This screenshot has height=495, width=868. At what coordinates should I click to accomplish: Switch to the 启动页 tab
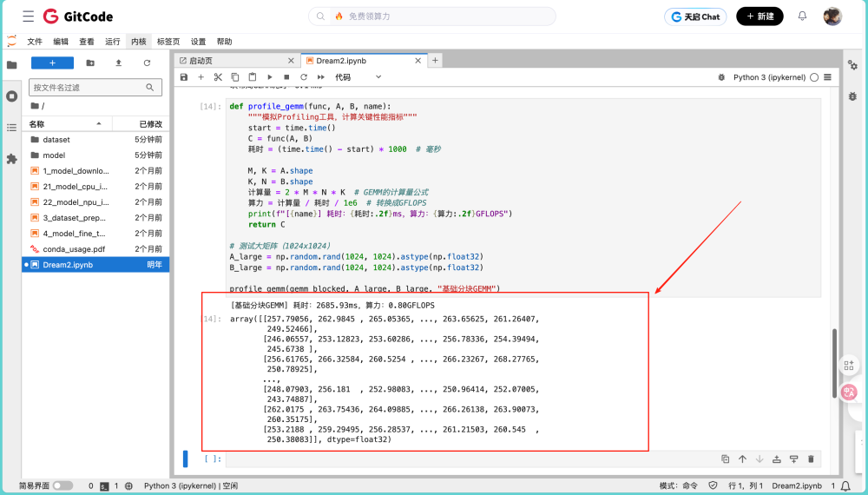(237, 60)
